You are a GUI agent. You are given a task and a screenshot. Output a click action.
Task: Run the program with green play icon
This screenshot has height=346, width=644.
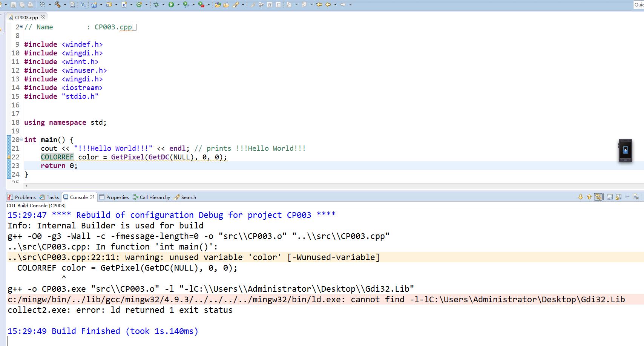click(x=171, y=5)
